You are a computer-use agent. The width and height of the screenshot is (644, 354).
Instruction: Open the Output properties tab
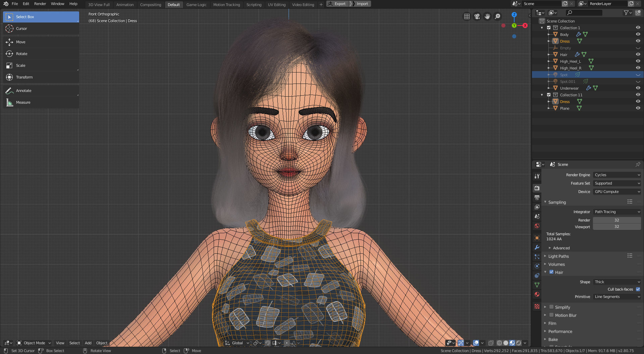point(537,198)
